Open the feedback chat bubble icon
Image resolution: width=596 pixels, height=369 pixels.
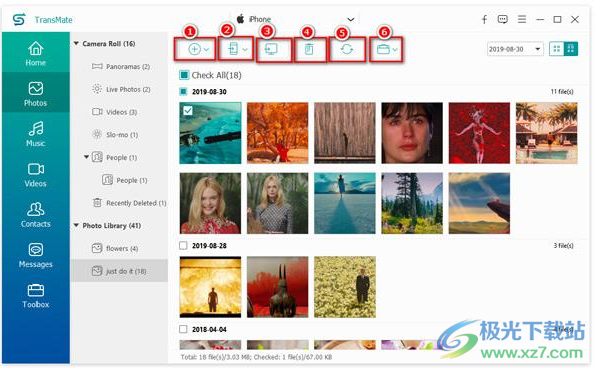coord(502,19)
